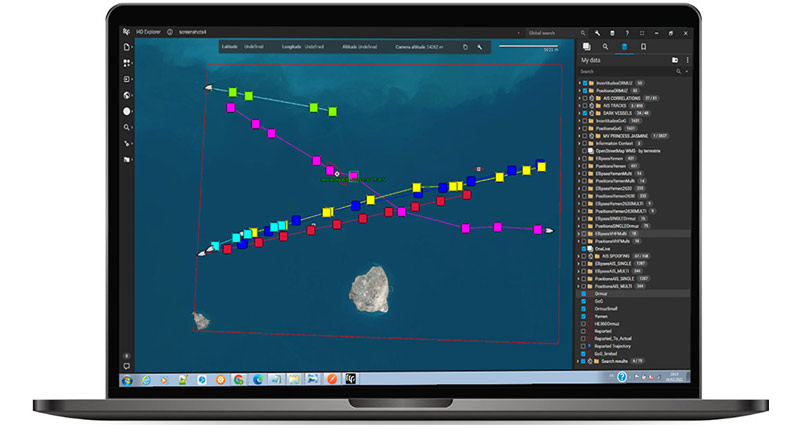
Task: Switch to the search tab in side panel
Action: [605, 46]
